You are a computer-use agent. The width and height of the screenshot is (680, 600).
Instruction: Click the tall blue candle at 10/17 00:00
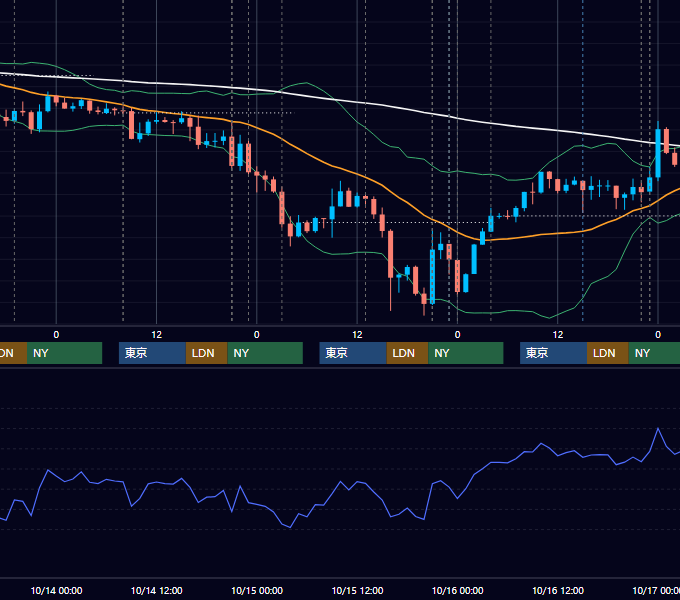click(658, 153)
